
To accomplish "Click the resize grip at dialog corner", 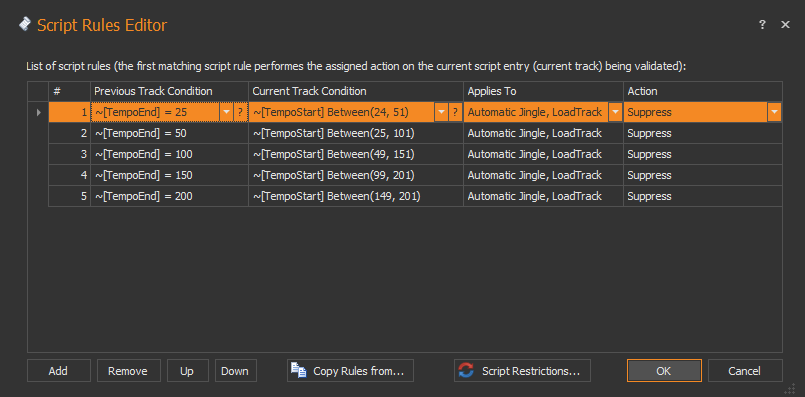I will [795, 389].
